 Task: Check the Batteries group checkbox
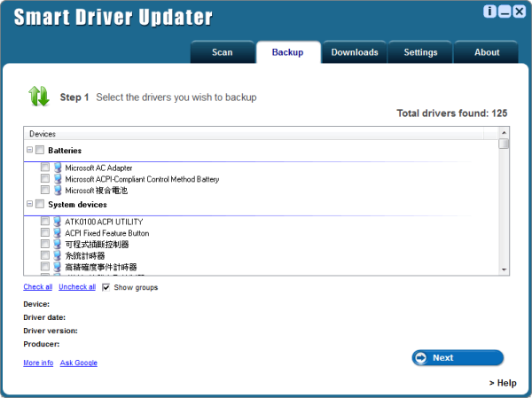pos(40,150)
